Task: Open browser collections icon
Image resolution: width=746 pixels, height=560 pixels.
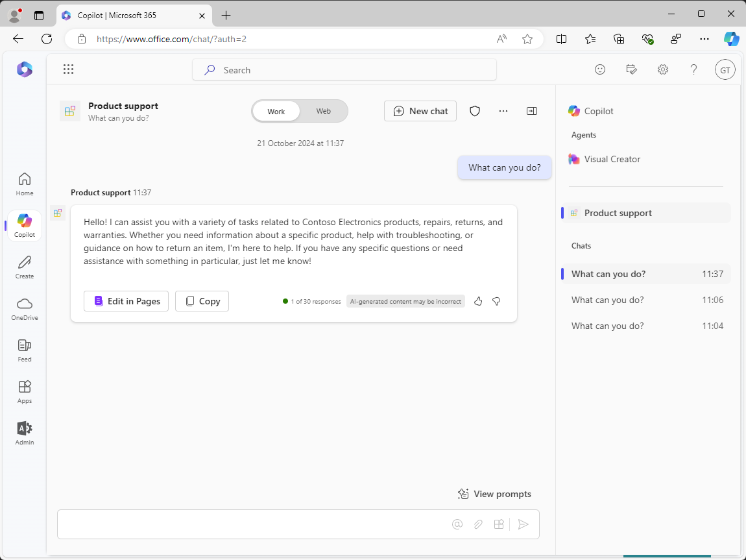Action: coord(619,39)
